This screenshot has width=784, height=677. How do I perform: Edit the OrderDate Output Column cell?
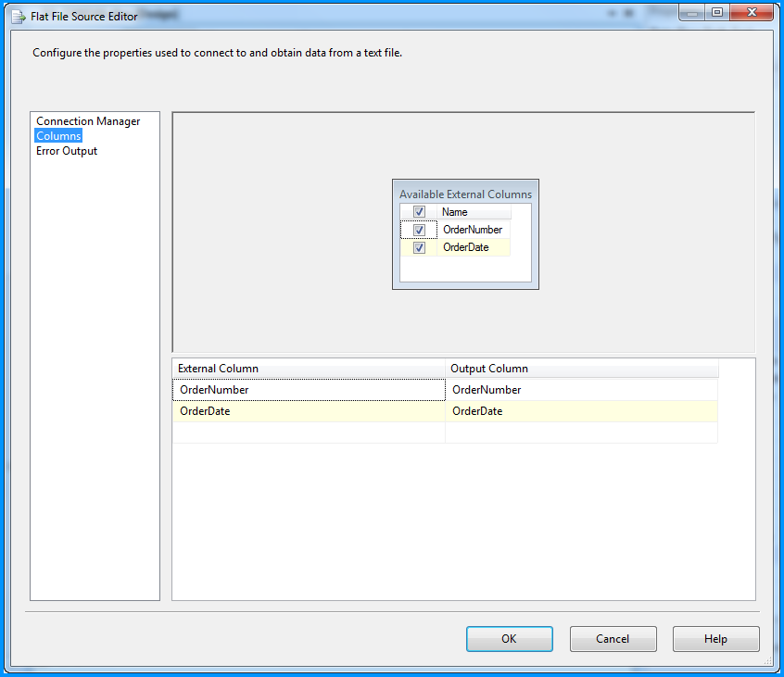click(581, 411)
